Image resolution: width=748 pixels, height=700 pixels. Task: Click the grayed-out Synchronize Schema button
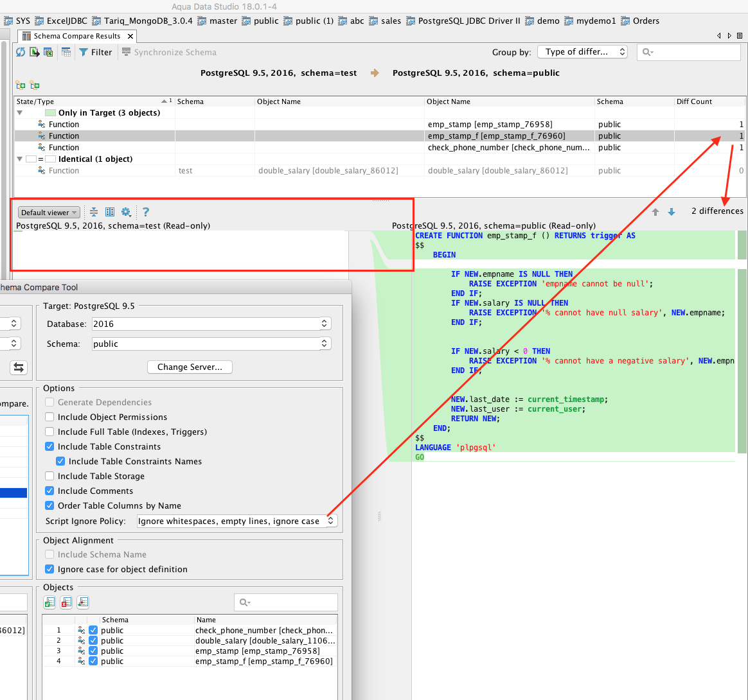pyautogui.click(x=169, y=52)
